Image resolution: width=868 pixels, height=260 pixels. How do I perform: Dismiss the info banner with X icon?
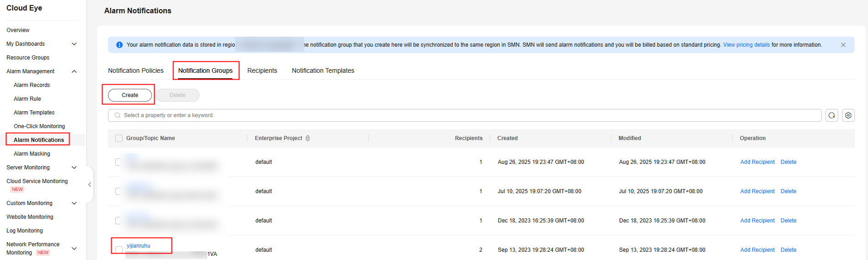tap(843, 45)
